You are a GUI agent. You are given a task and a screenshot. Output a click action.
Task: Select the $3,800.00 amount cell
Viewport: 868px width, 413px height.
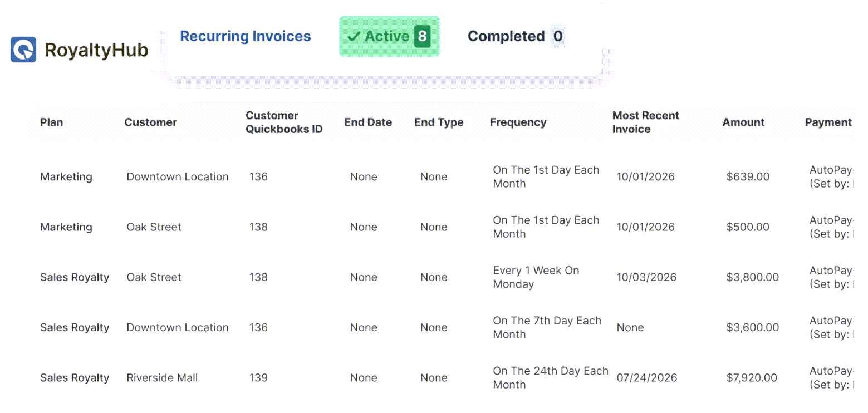pyautogui.click(x=753, y=277)
